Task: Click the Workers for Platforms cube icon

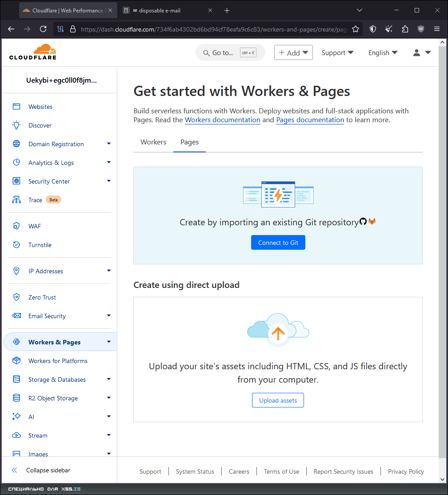Action: pos(16,360)
